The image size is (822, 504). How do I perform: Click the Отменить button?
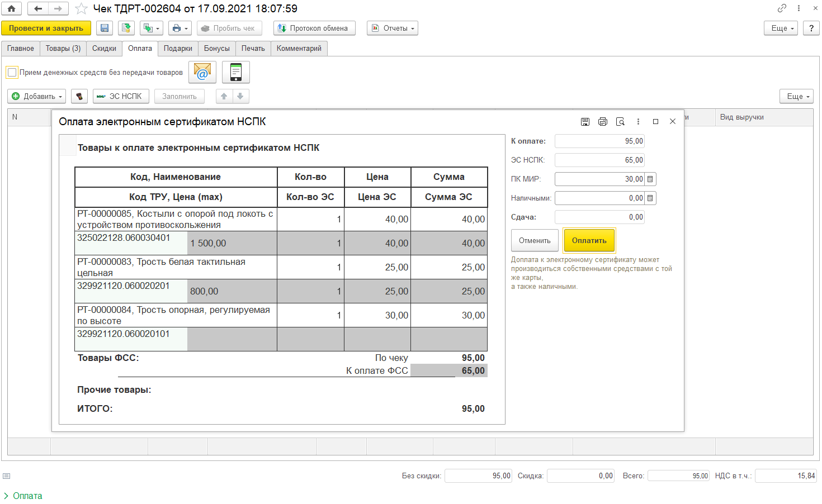[x=535, y=240]
